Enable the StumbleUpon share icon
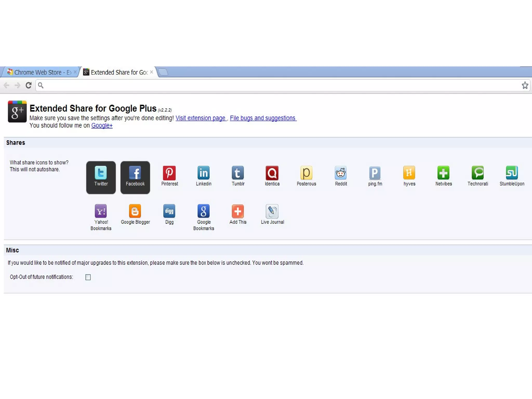This screenshot has height=399, width=532. point(512,173)
